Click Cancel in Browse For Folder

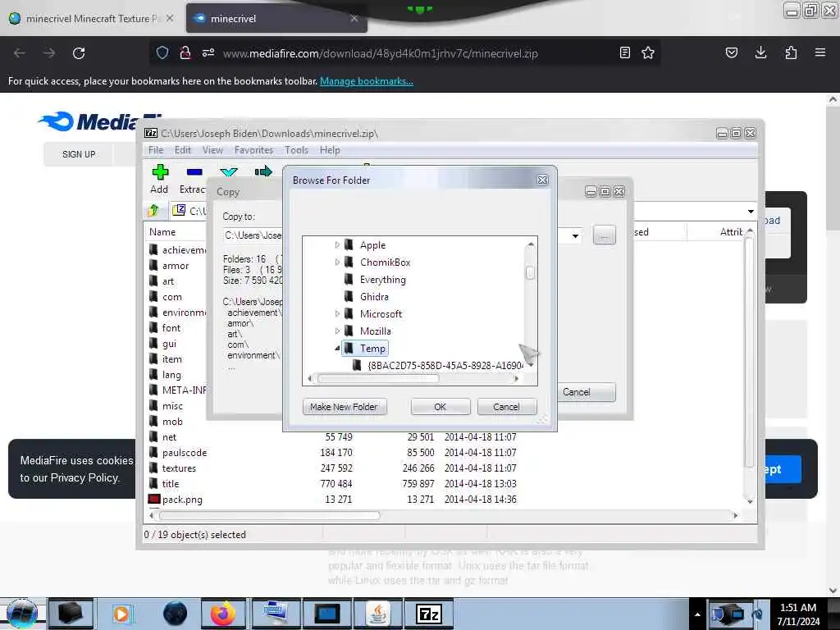[x=506, y=407]
